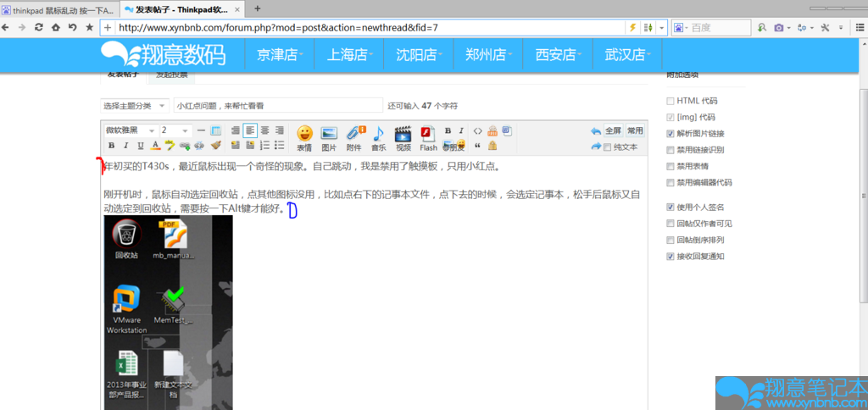Image resolution: width=868 pixels, height=410 pixels.
Task: Click the font color icon in toolbar
Action: pos(155,146)
